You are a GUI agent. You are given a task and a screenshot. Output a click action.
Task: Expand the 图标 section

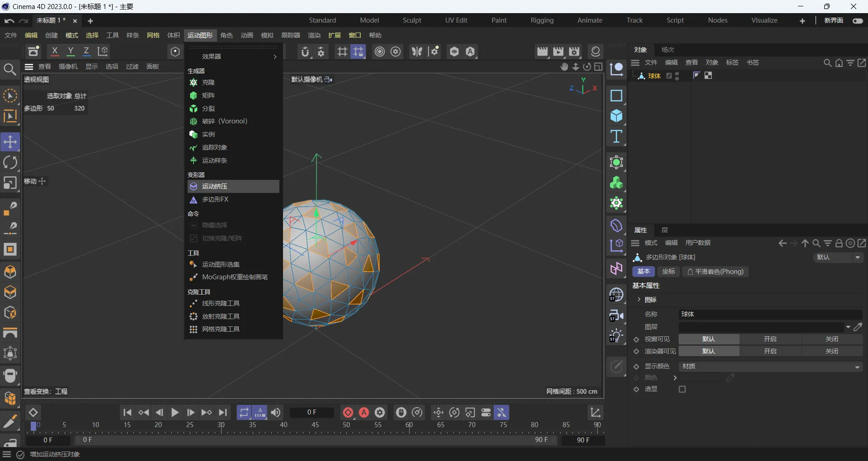tap(639, 300)
